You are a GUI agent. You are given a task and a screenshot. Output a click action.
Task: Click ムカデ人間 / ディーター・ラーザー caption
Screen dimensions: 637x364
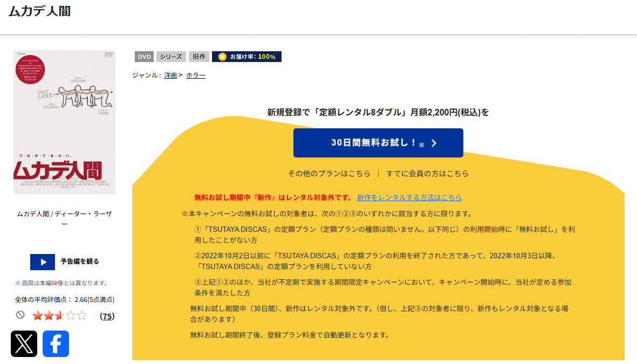[x=64, y=218]
